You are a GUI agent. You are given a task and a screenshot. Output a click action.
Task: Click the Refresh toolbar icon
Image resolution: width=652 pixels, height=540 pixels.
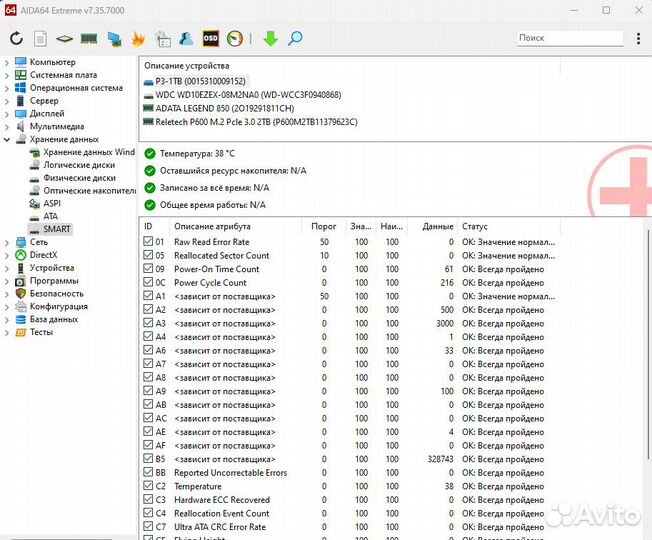coord(16,39)
